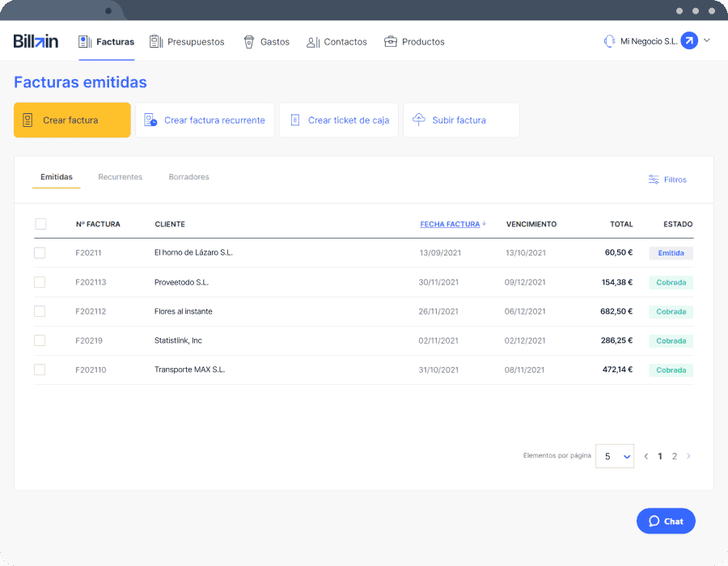Open the elements per page dropdown
The width and height of the screenshot is (728, 566).
pyautogui.click(x=615, y=456)
